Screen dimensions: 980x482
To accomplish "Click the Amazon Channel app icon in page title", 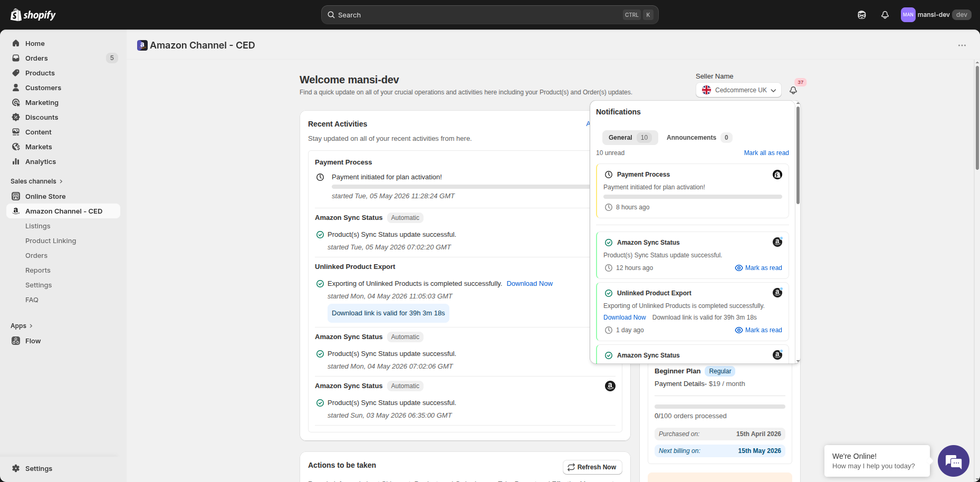I will coord(142,45).
